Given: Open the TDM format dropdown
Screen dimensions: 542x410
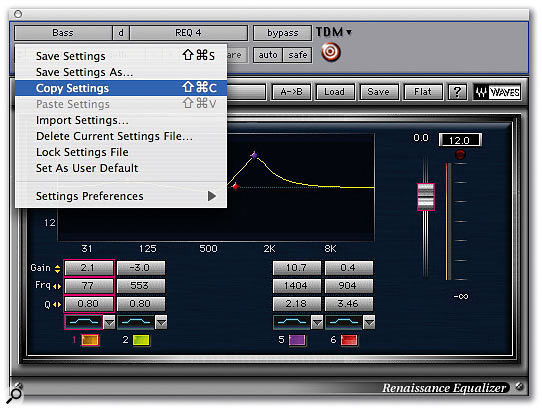Looking at the screenshot, I should pos(334,32).
